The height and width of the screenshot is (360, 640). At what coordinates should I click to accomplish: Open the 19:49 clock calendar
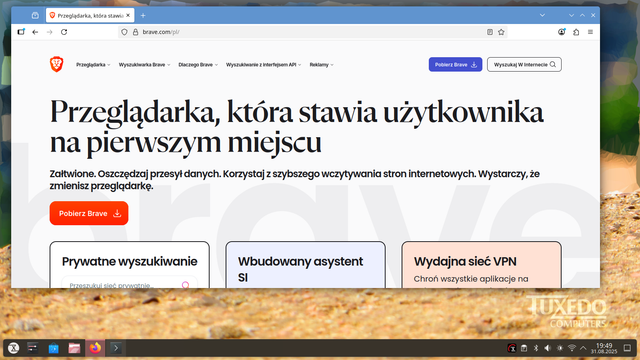click(x=604, y=348)
